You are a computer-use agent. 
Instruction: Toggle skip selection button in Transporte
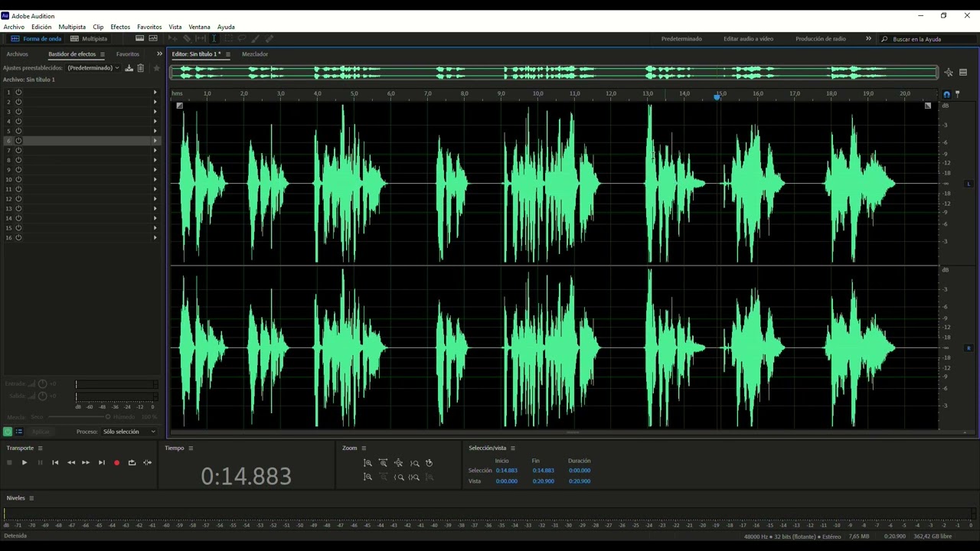click(147, 462)
